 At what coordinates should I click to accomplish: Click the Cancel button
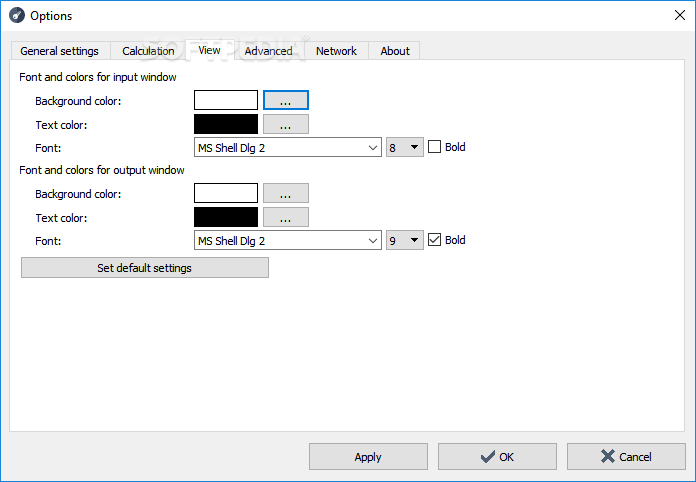point(626,456)
